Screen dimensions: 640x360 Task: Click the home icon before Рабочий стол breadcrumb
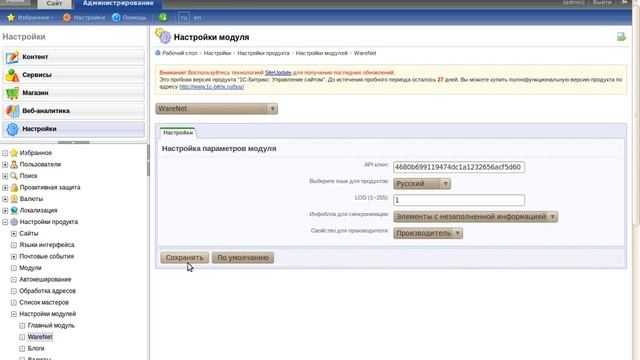[158, 53]
